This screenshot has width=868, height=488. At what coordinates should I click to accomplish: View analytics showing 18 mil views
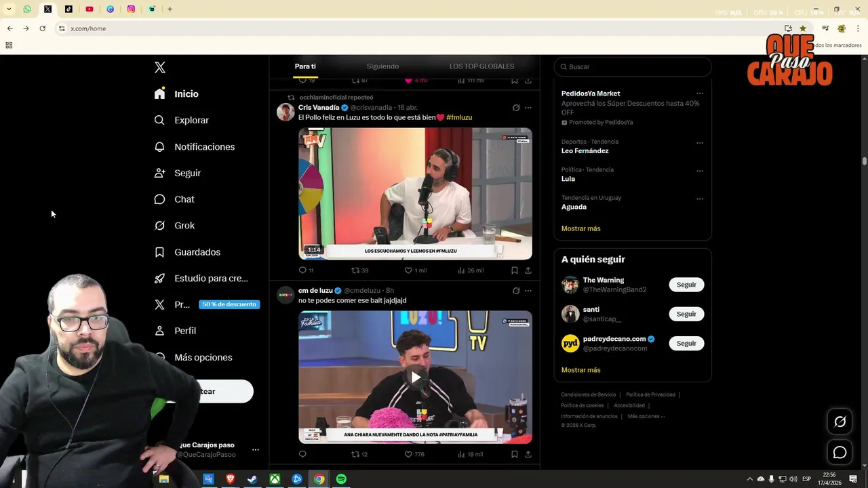point(471,454)
